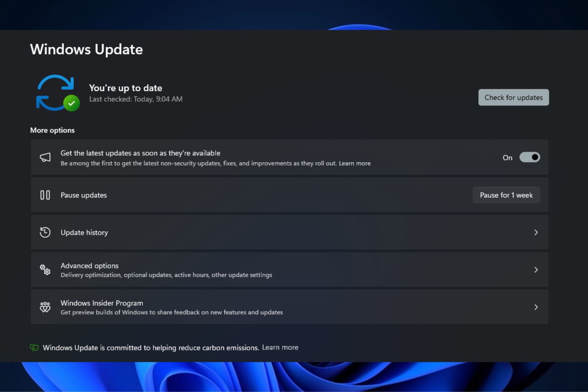Click the Pause updates label
Viewport: 588px width, 392px height.
point(84,195)
